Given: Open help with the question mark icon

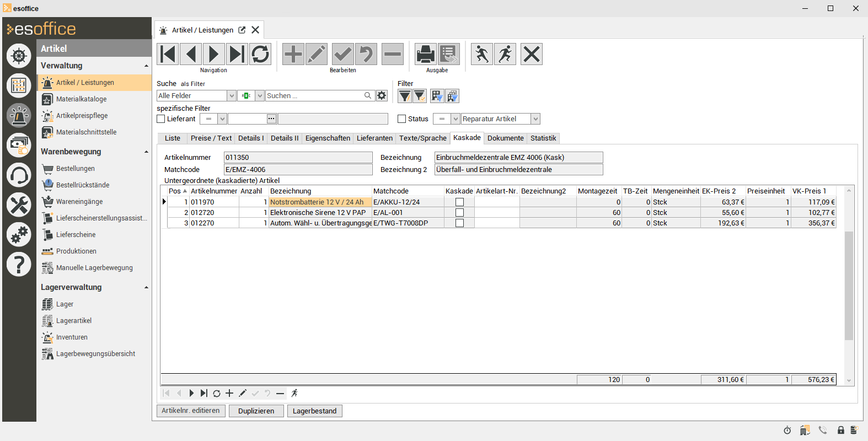Looking at the screenshot, I should coord(19,265).
